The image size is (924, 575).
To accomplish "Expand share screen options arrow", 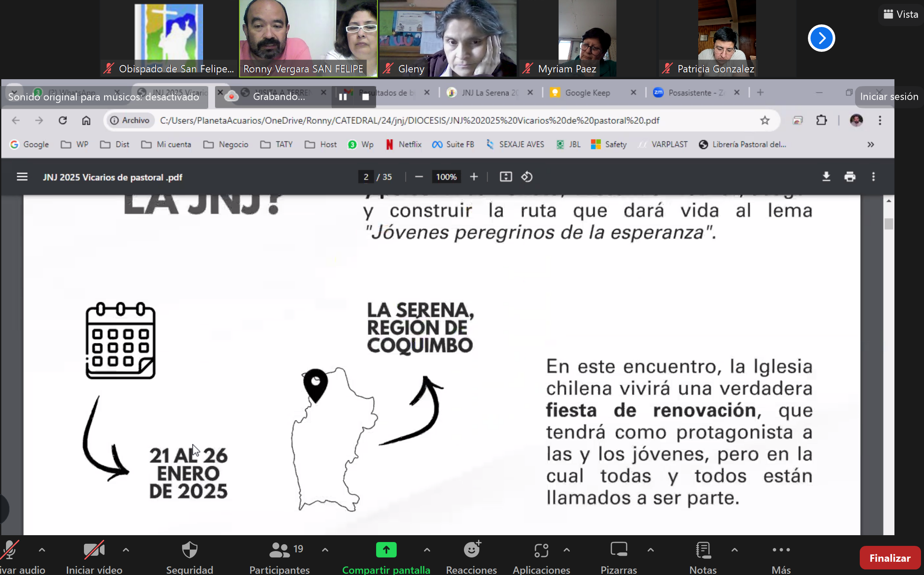I will point(427,550).
